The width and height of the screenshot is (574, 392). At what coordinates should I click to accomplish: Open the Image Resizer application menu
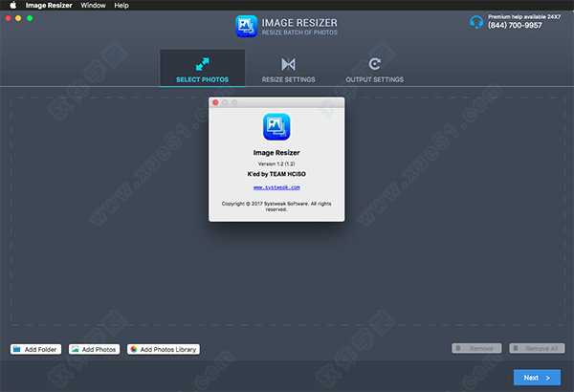tap(49, 5)
